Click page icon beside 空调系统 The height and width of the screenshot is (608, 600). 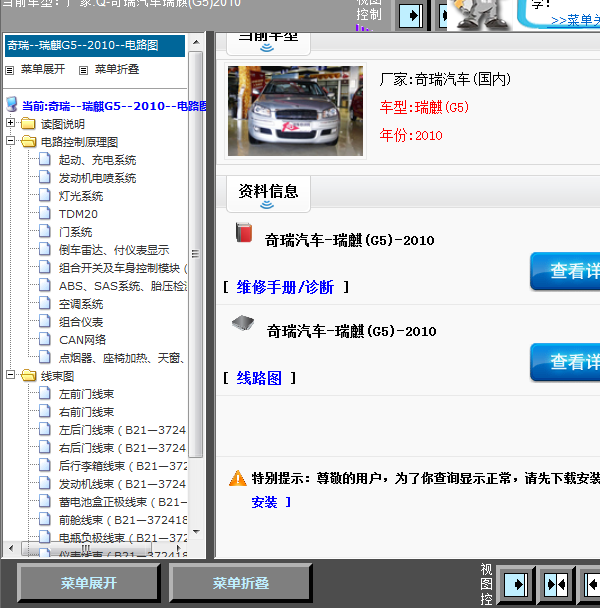coord(45,303)
